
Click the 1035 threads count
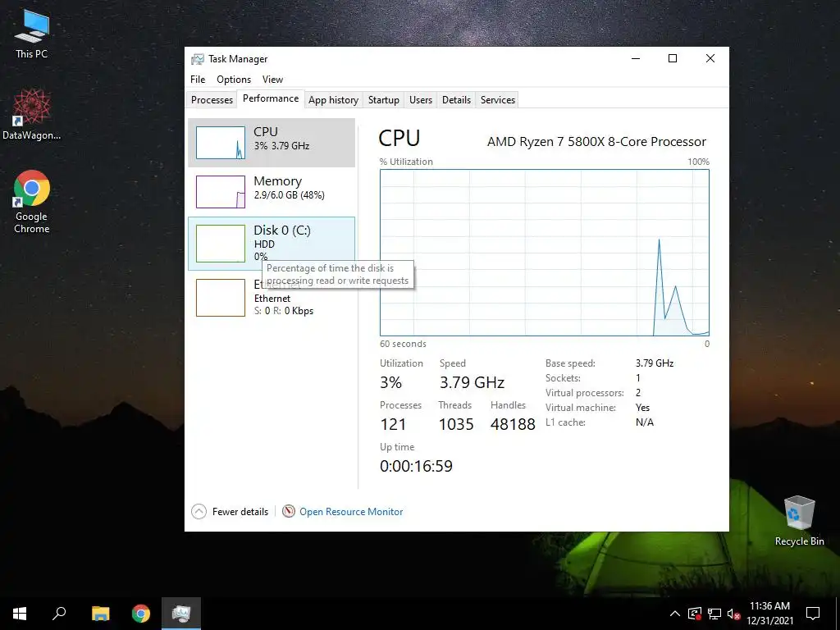(456, 424)
